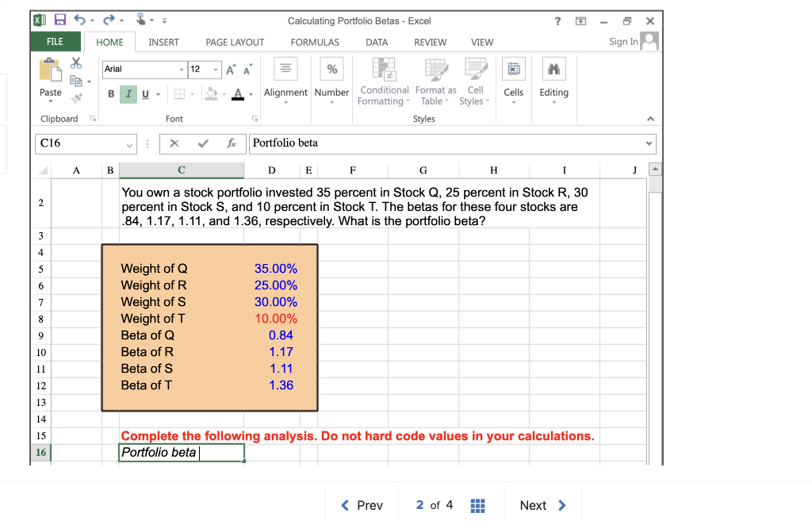Toggle underline formatting
This screenshot has height=528, width=812.
pos(144,94)
